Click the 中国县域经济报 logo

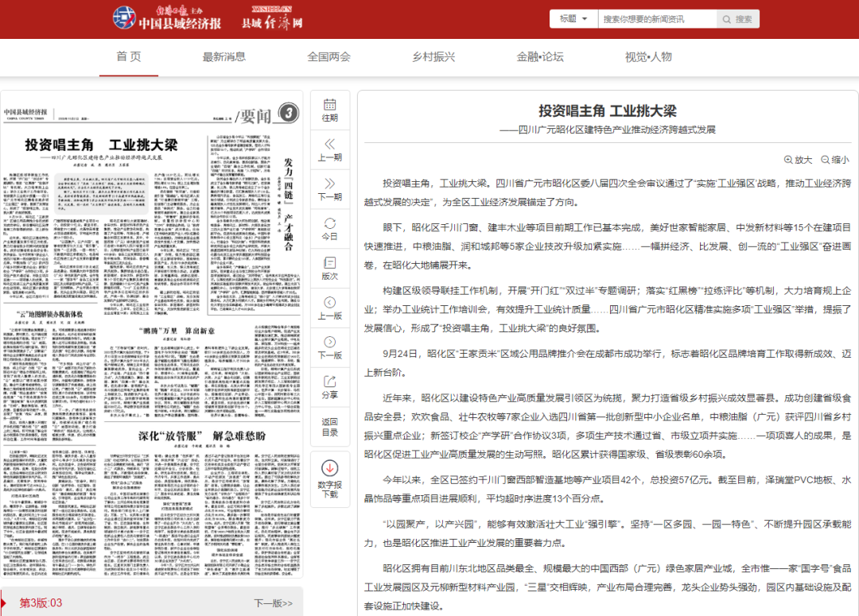click(167, 18)
